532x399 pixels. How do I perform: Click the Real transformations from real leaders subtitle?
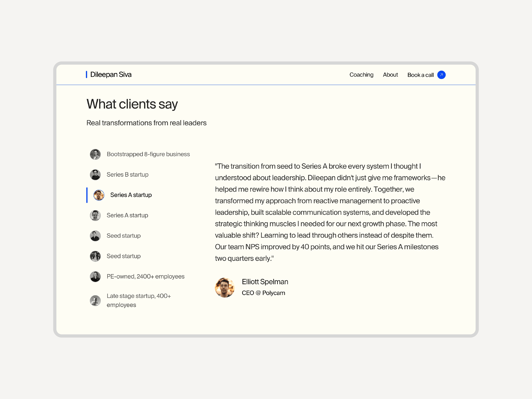point(146,123)
